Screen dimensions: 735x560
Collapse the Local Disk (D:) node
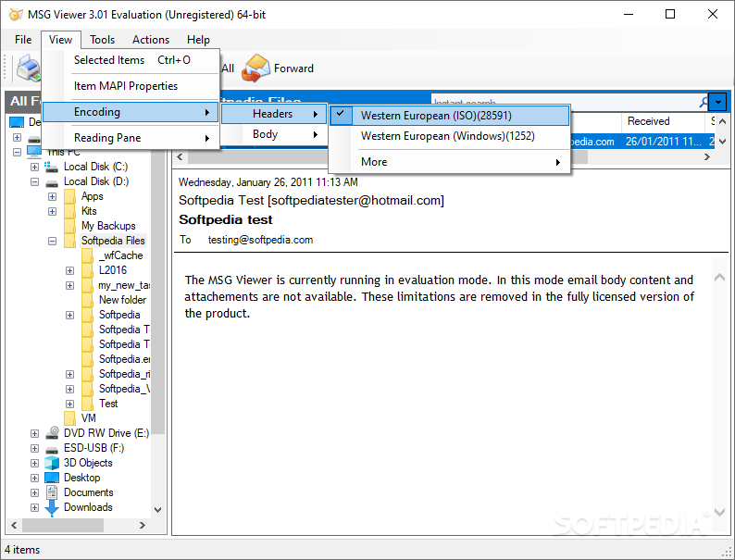pos(34,181)
